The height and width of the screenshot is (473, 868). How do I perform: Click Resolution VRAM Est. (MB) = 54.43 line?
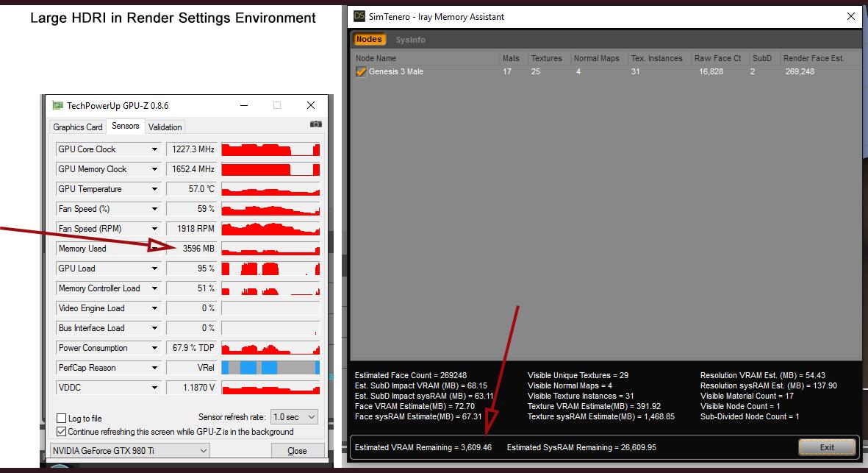click(x=763, y=375)
